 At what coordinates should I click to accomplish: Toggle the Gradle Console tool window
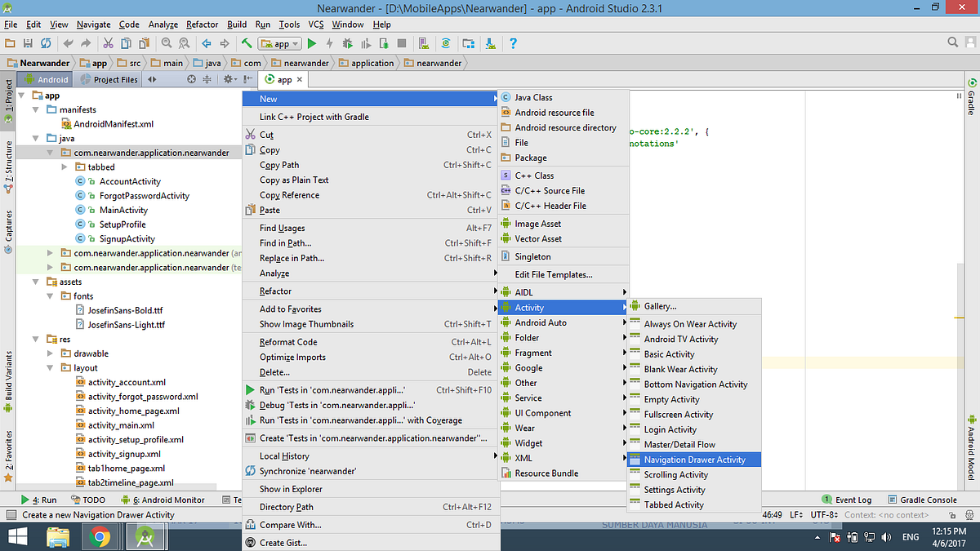[921, 500]
